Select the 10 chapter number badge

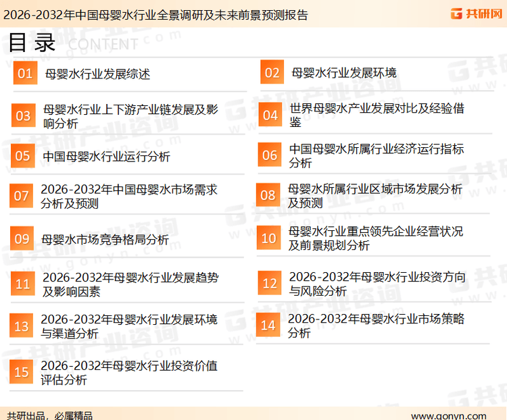(x=269, y=238)
